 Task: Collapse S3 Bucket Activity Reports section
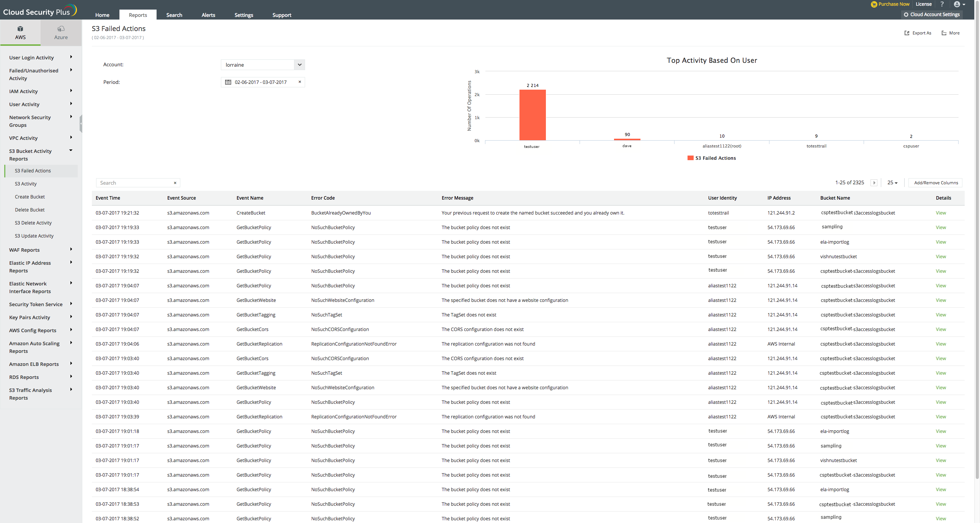pyautogui.click(x=71, y=151)
